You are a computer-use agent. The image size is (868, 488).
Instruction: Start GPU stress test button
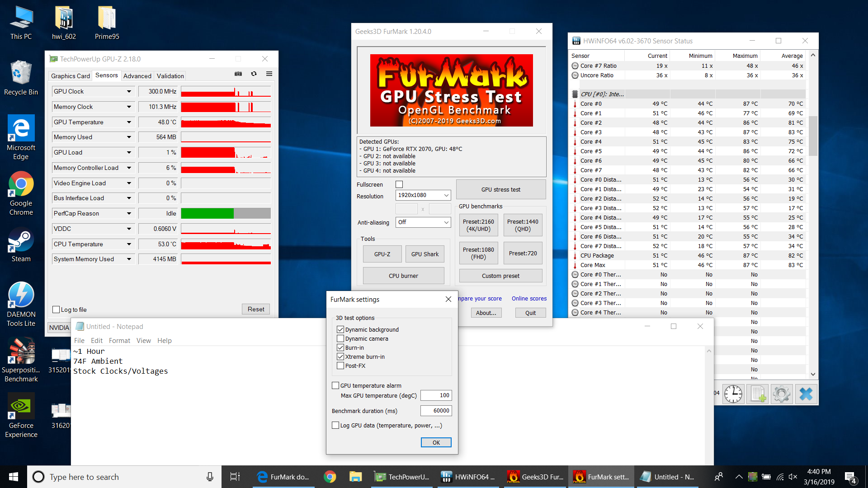[501, 189]
